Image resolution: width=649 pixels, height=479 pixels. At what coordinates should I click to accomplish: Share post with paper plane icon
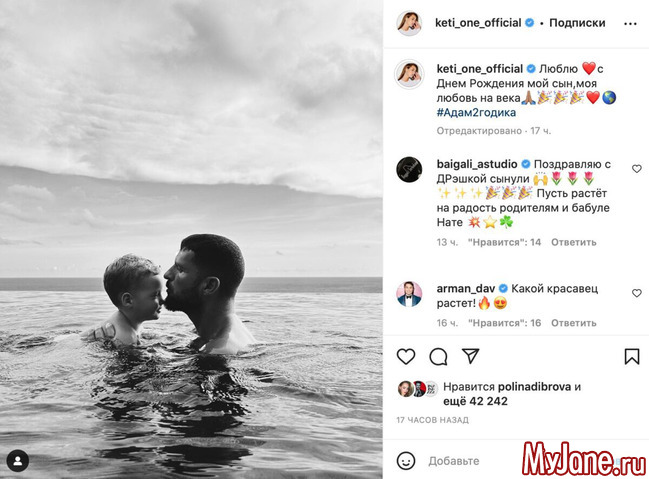tap(470, 356)
